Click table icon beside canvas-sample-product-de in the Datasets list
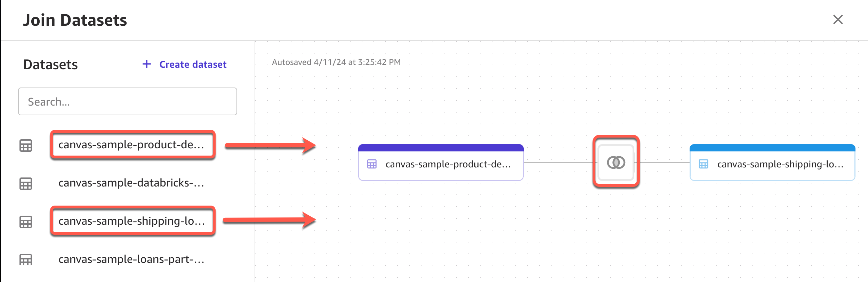 pyautogui.click(x=26, y=146)
